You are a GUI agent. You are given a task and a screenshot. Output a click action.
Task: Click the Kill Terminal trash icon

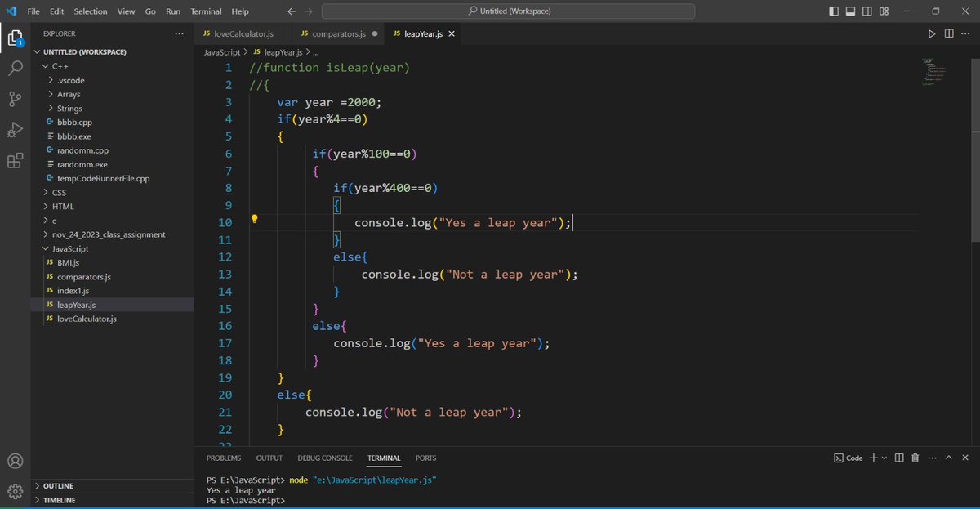(915, 458)
